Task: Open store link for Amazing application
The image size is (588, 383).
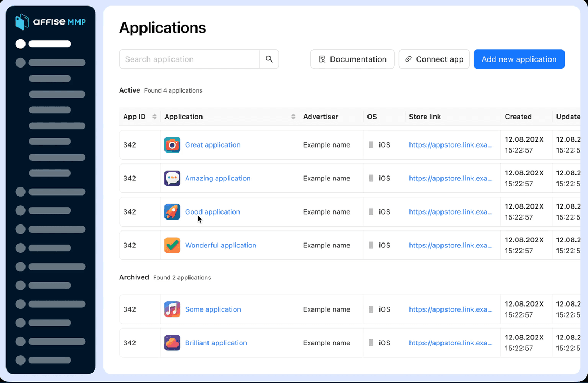Action: click(x=451, y=178)
